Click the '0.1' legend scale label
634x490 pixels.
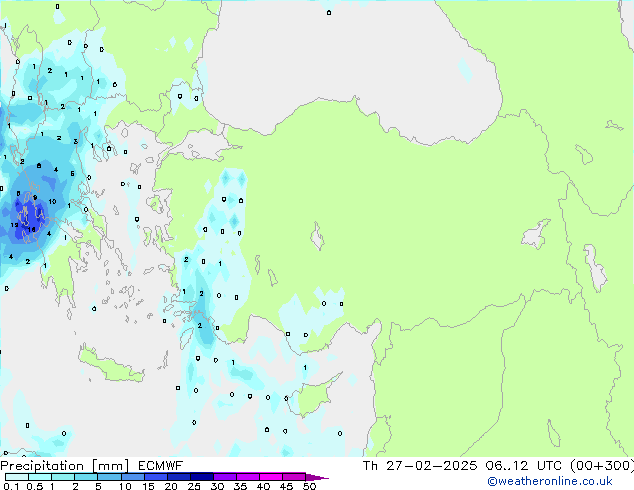11,486
